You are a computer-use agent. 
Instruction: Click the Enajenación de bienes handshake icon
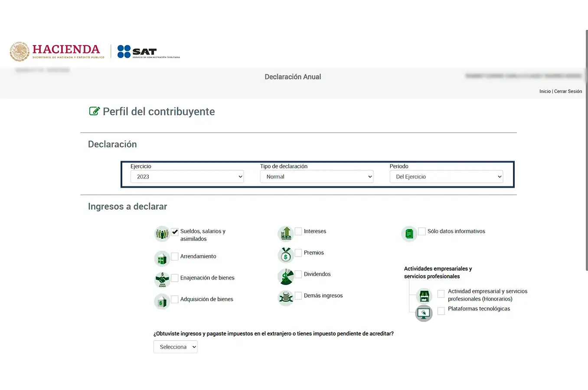(x=162, y=279)
